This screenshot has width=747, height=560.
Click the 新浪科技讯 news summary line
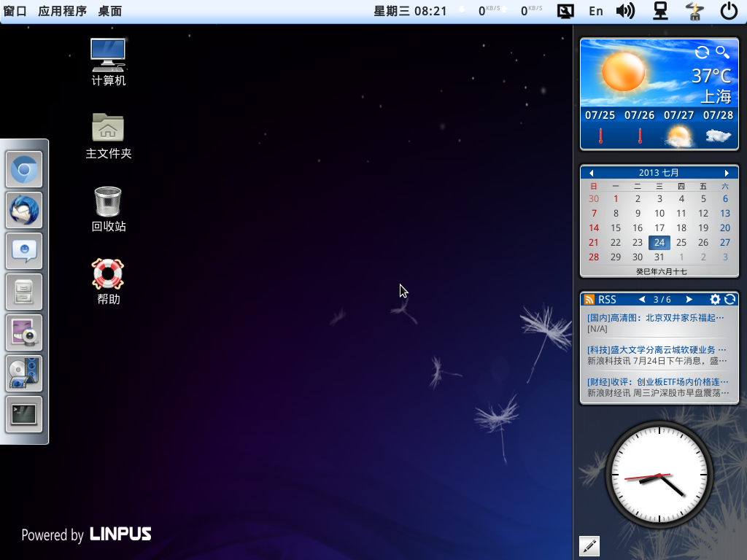[x=657, y=361]
